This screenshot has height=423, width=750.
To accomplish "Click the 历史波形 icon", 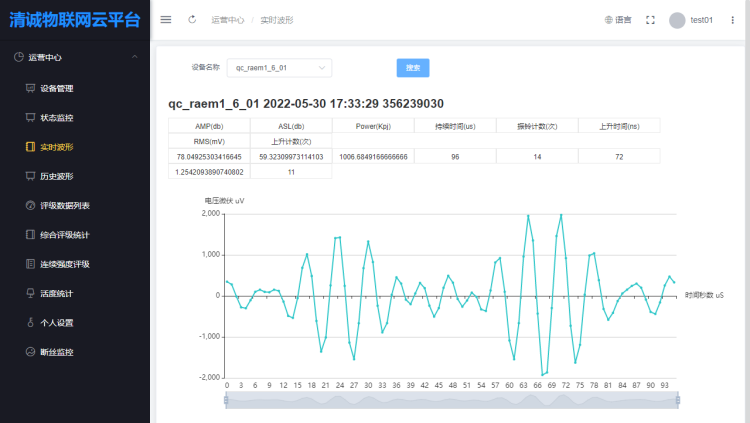I will (x=30, y=176).
